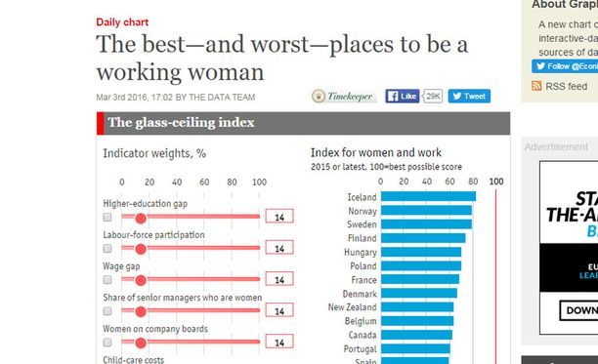Image resolution: width=598 pixels, height=364 pixels.
Task: Toggle the Higher-education gap checkbox
Action: coord(107,217)
